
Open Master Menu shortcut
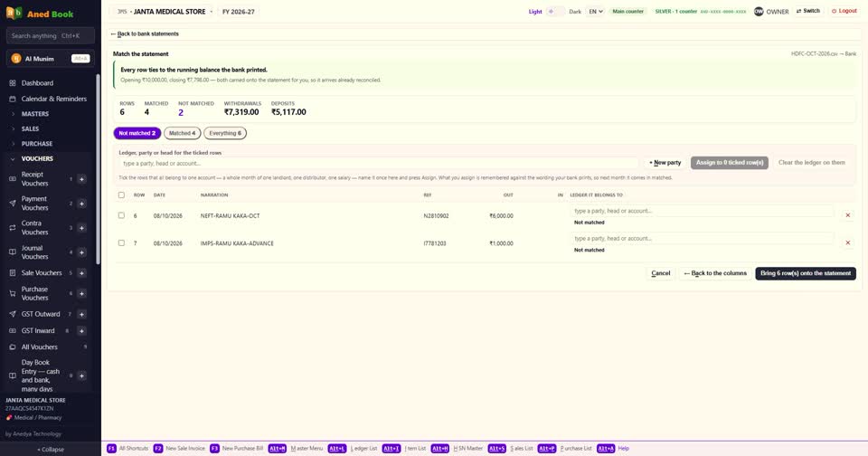coord(296,448)
